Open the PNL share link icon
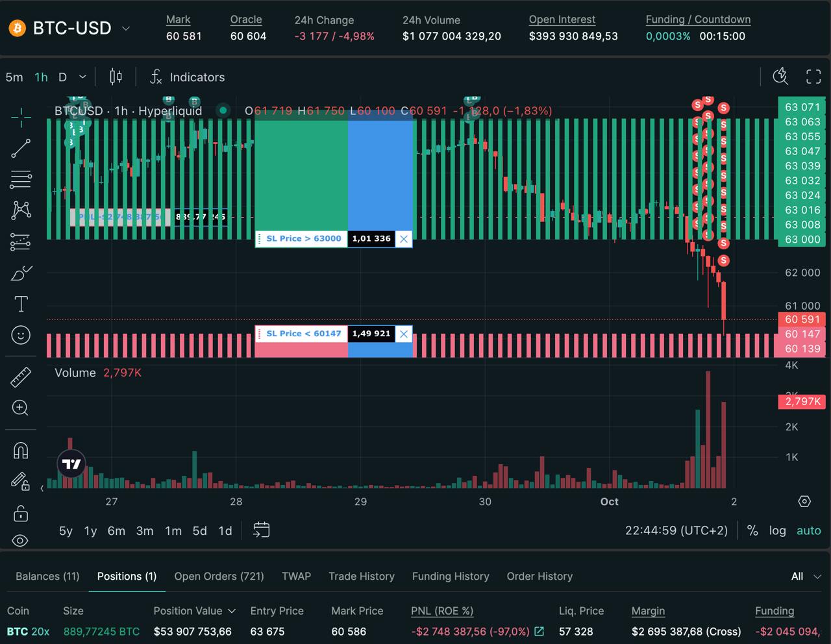 coord(539,631)
